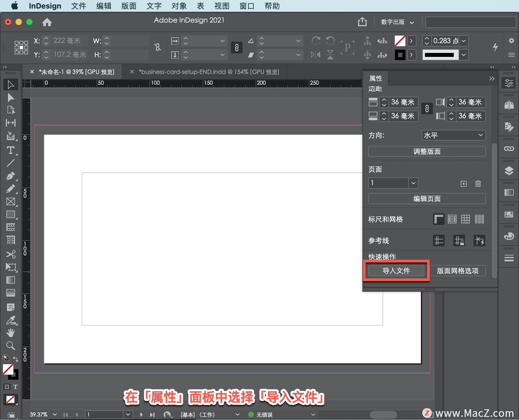Select the Hand tool
519x420 pixels.
coord(11,333)
